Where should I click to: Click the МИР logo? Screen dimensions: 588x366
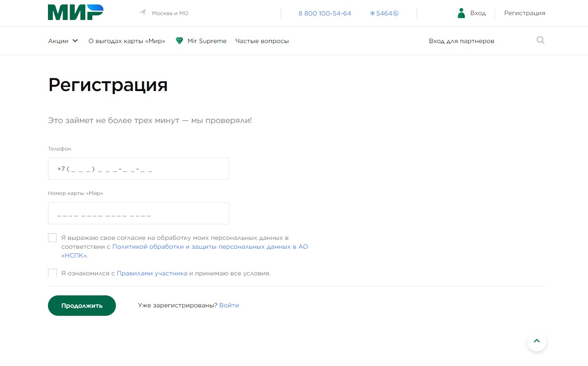pyautogui.click(x=75, y=12)
